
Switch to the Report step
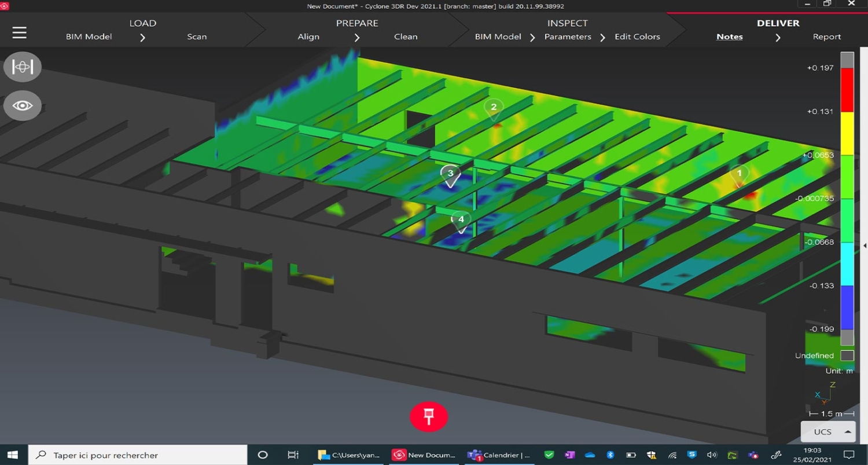click(x=826, y=36)
